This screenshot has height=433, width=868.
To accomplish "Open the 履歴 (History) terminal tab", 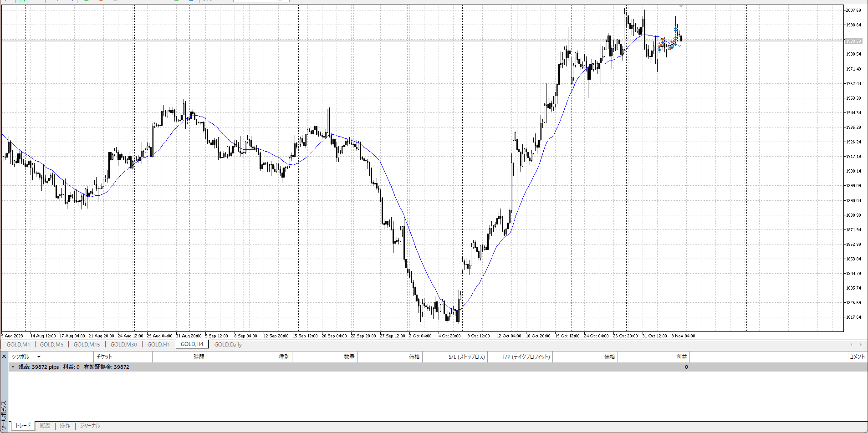I will point(45,426).
